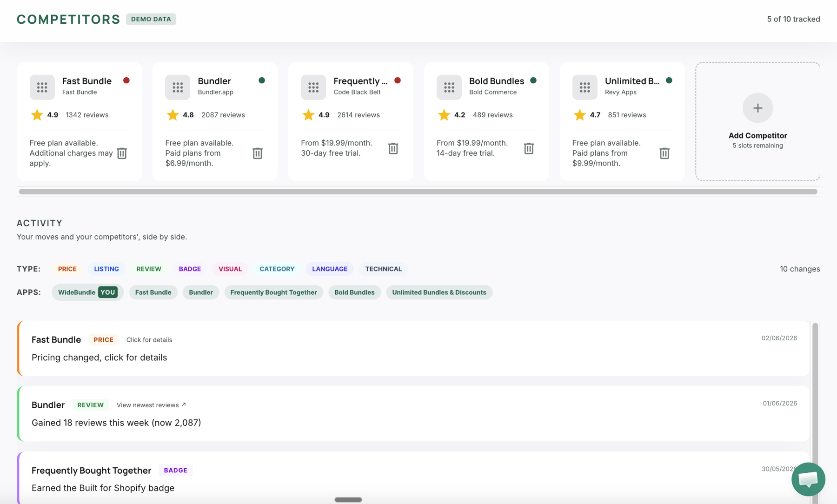
Task: Filter activity by Bold Bundles chip
Action: [354, 292]
